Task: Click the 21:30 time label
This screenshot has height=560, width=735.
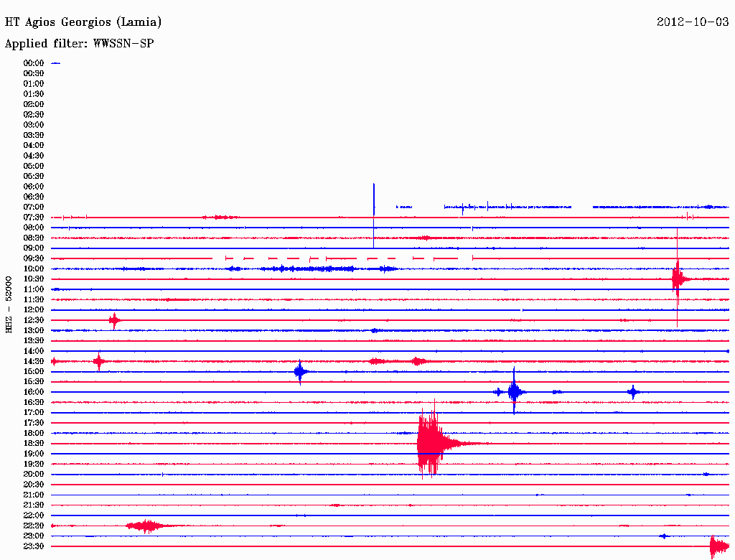Action: (34, 505)
